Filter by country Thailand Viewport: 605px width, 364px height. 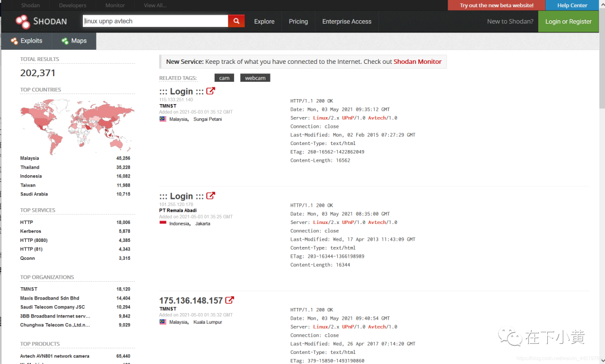pos(30,167)
